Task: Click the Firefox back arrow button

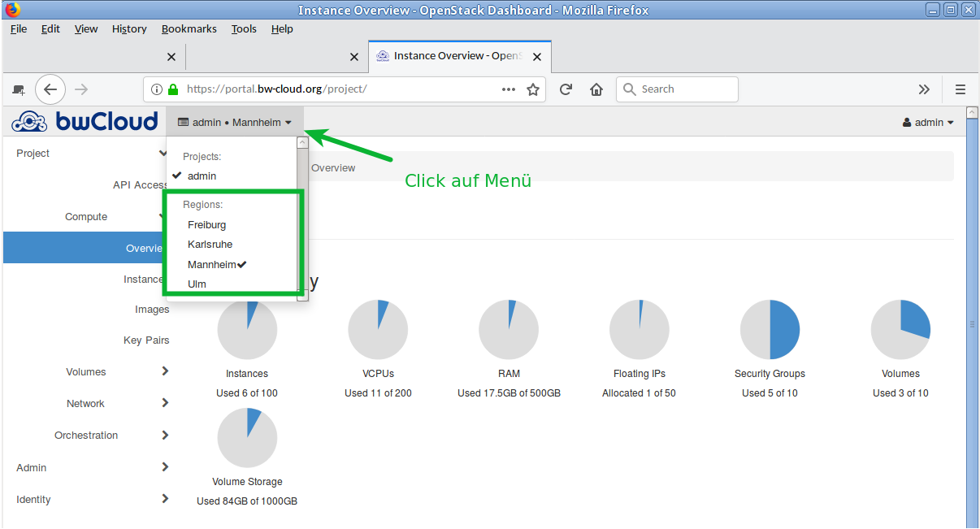Action: pyautogui.click(x=50, y=89)
